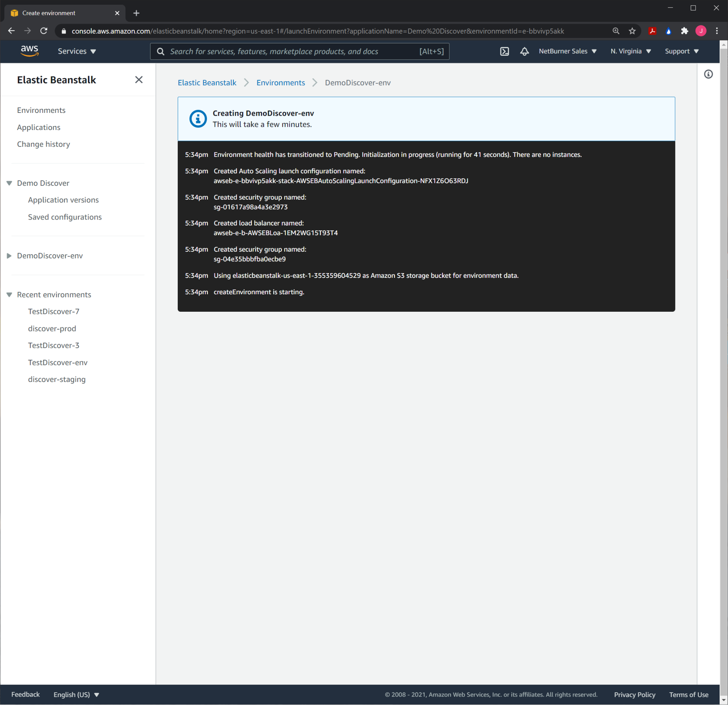
Task: Close the Elastic Beanstalk side panel
Action: point(138,80)
